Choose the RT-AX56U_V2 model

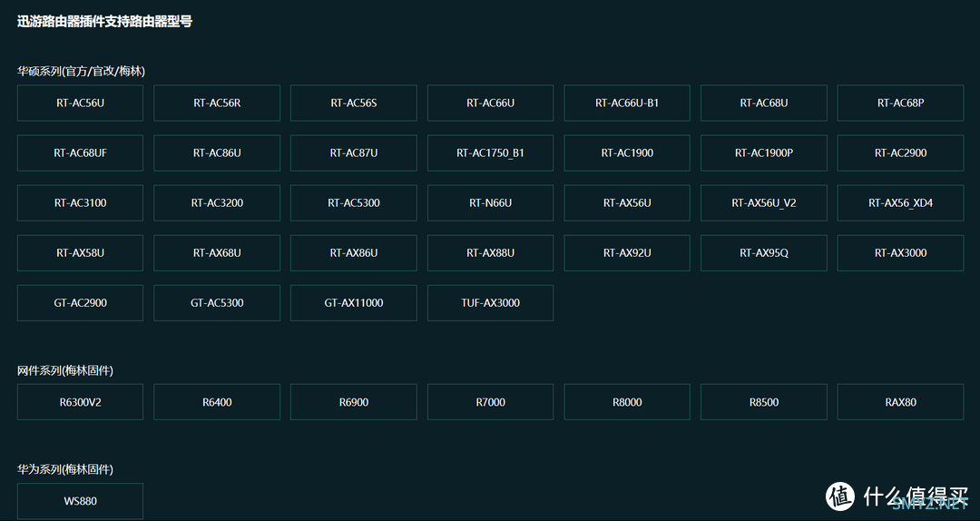[x=764, y=203]
